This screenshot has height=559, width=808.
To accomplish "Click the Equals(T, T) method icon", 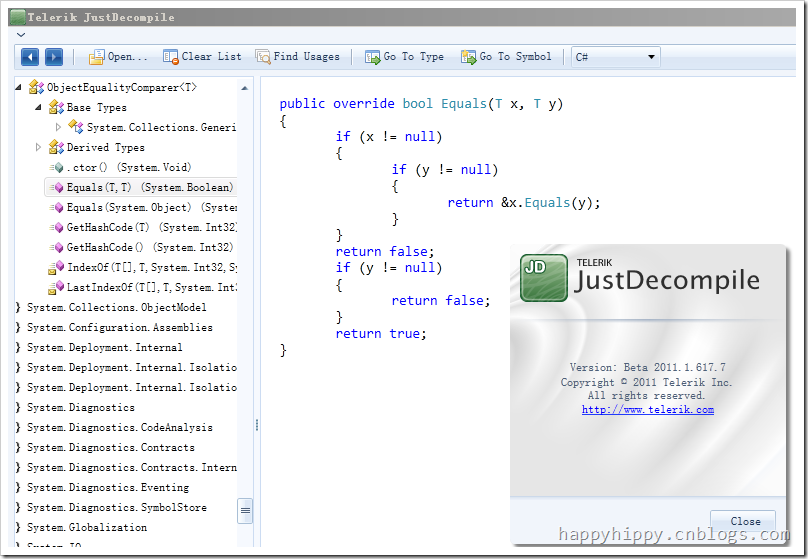I will coord(57,188).
